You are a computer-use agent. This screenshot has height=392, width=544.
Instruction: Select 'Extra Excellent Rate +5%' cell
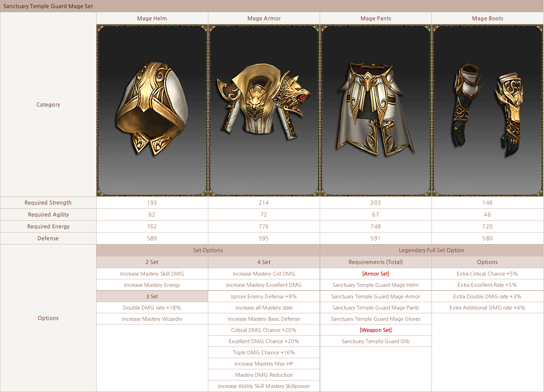click(x=487, y=285)
